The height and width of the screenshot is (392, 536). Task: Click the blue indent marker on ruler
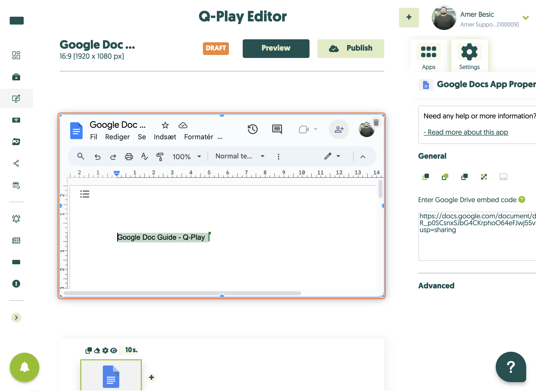coord(117,173)
